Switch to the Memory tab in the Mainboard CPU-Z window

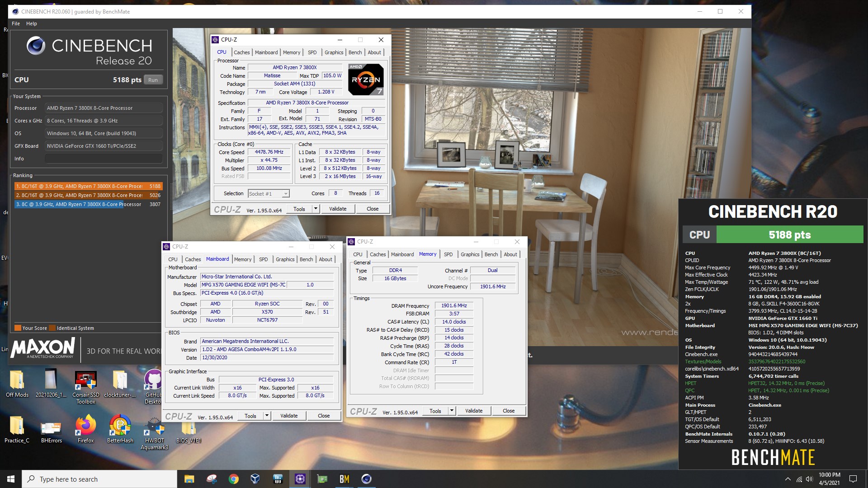click(x=243, y=259)
